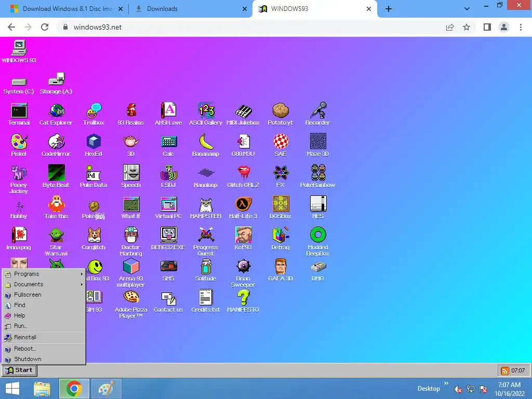The image size is (532, 399).
Task: Open the tab search dropdown chevron
Action: click(x=467, y=9)
